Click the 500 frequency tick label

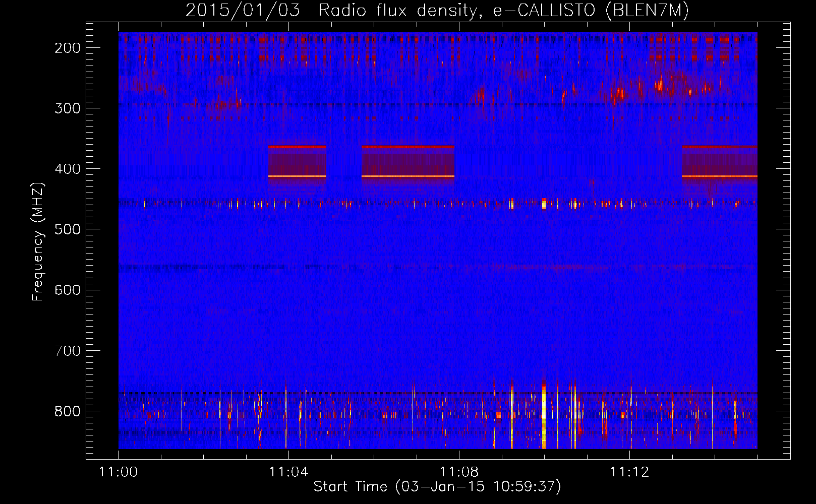68,229
